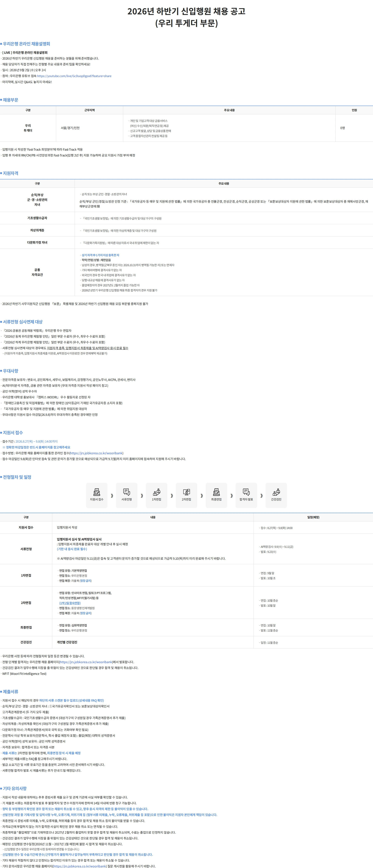Image resolution: width=373 pixels, height=868 pixels.
Task: Click the (기한 내 응시 완료 필수) text
Action: 72,549
